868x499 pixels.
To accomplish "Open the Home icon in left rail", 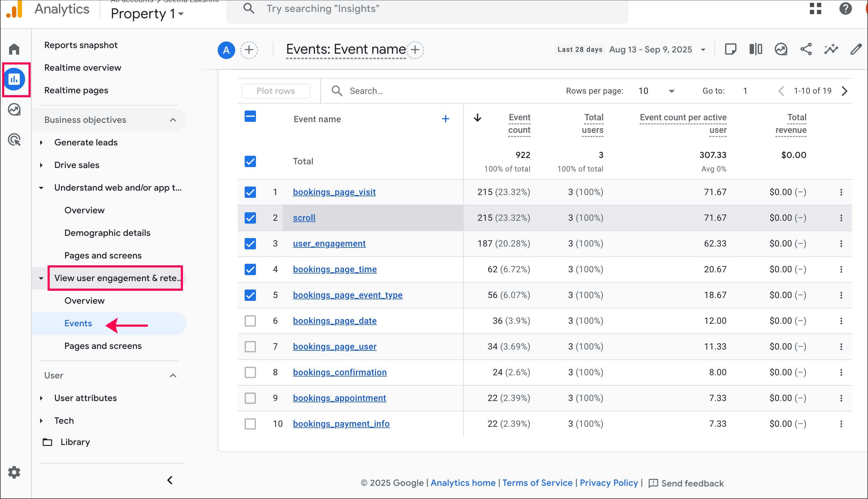I will pyautogui.click(x=14, y=49).
